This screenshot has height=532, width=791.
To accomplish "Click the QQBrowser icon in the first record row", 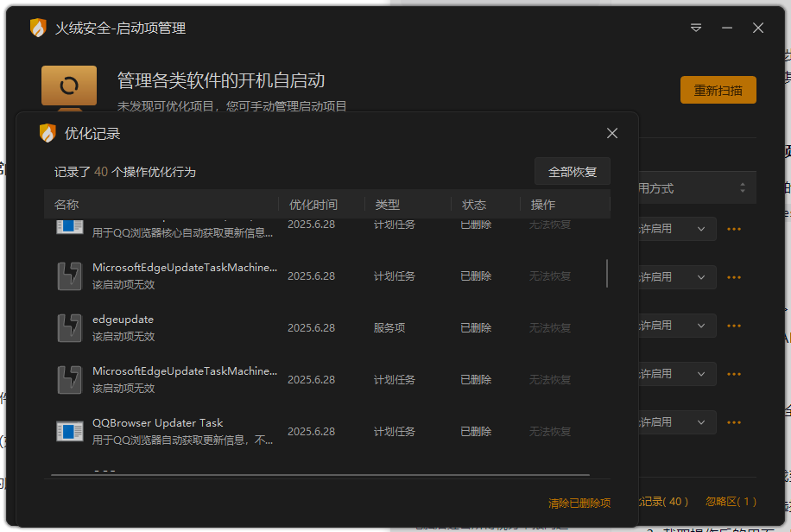I will click(x=69, y=227).
